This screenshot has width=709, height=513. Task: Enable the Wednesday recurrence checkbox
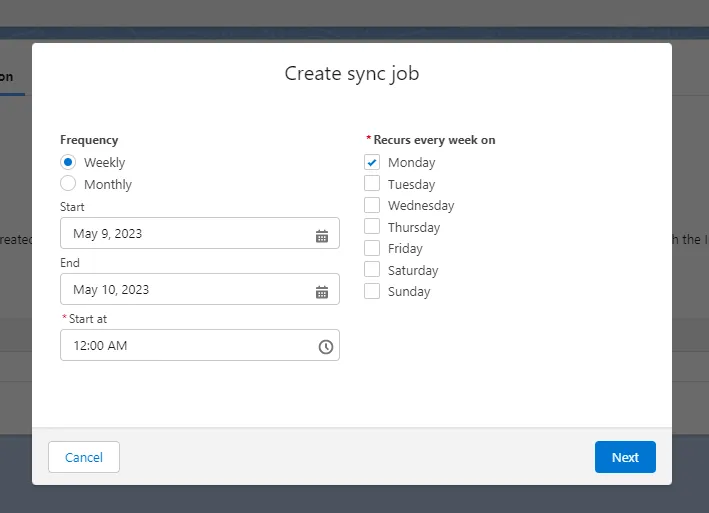(372, 205)
